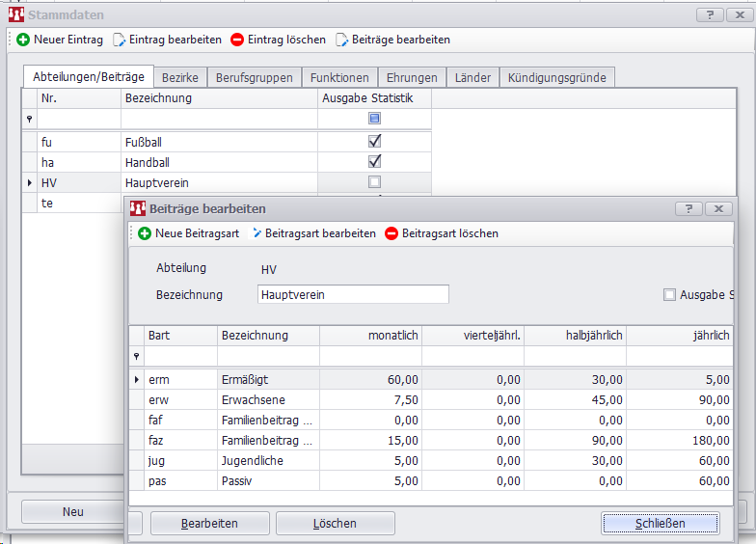Switch to the Bezirke tab
Image resolution: width=756 pixels, height=544 pixels.
tap(180, 77)
